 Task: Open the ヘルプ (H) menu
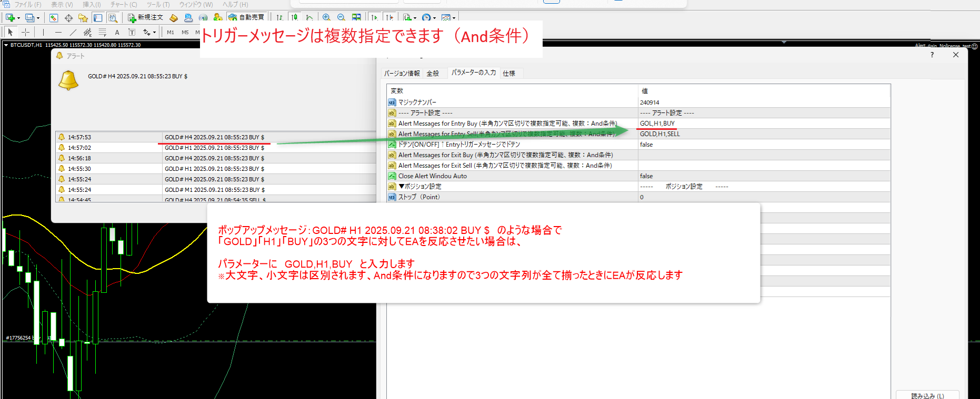point(235,4)
